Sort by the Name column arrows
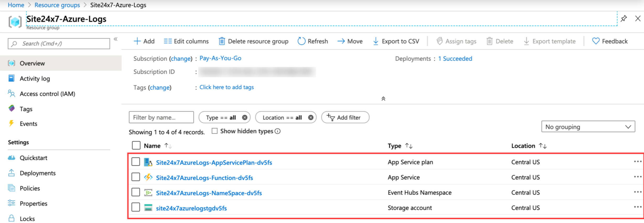The width and height of the screenshot is (644, 223). [168, 146]
